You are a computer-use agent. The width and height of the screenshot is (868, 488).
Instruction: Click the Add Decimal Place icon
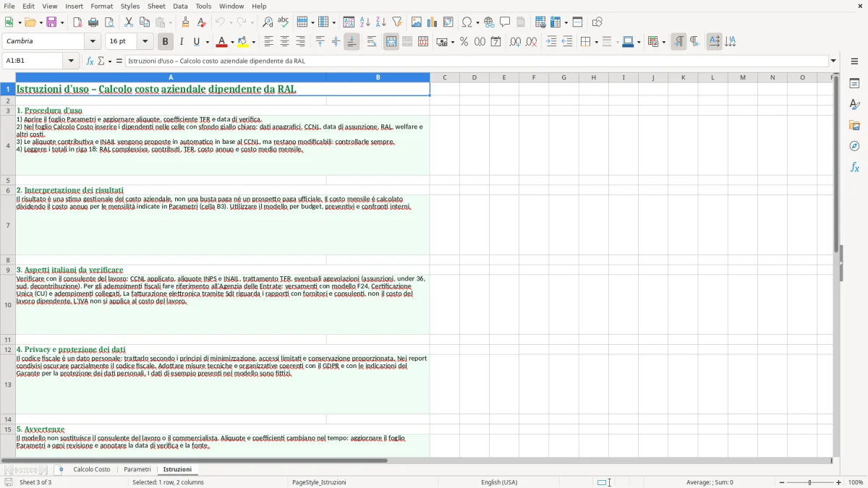[515, 42]
